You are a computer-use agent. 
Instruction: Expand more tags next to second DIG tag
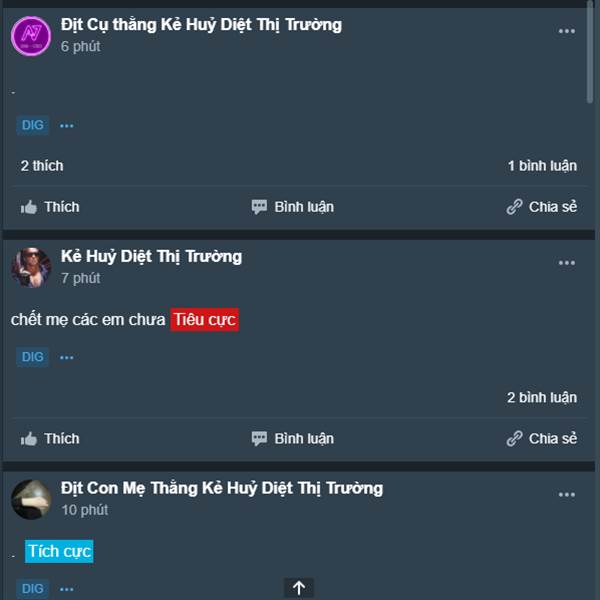pos(67,357)
